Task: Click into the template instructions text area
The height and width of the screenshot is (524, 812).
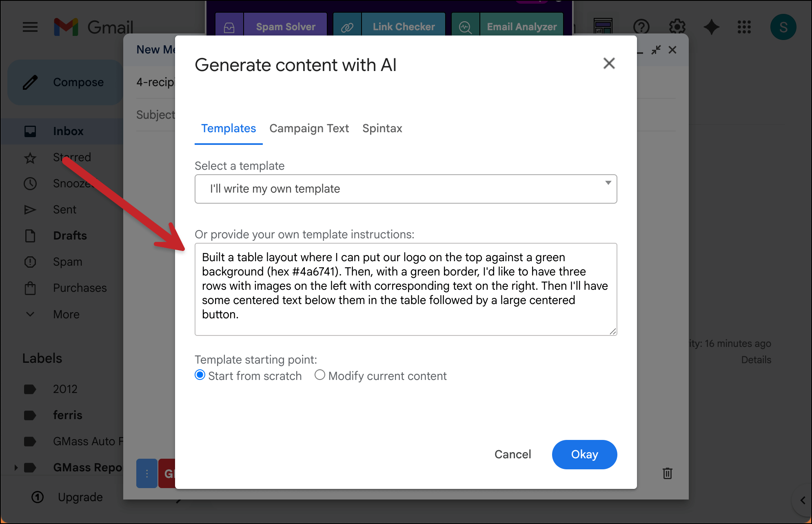Action: 406,289
